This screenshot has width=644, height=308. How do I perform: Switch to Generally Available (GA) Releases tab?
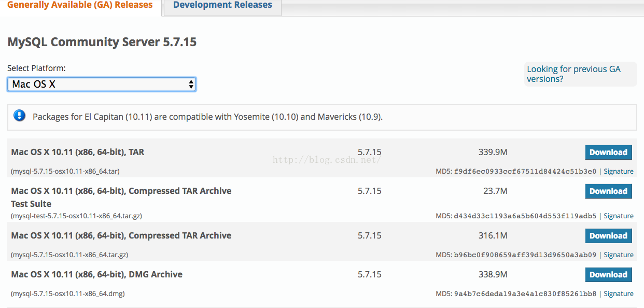80,5
